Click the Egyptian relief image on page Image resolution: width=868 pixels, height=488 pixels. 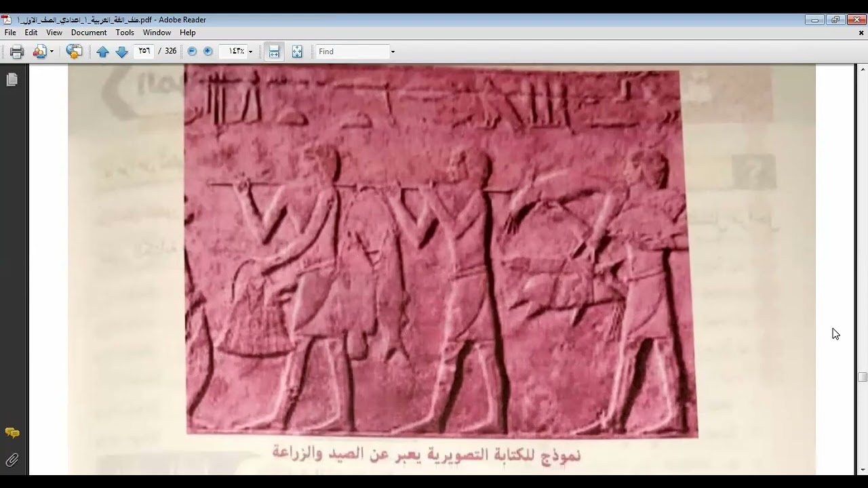[x=441, y=251]
